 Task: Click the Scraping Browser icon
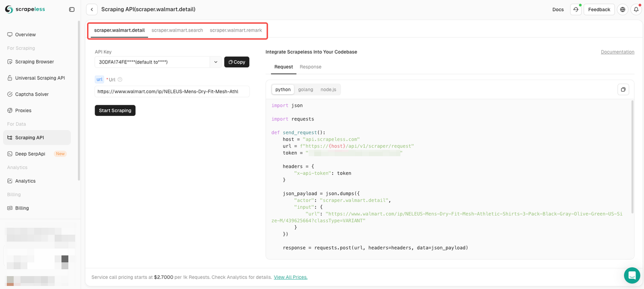pyautogui.click(x=10, y=62)
